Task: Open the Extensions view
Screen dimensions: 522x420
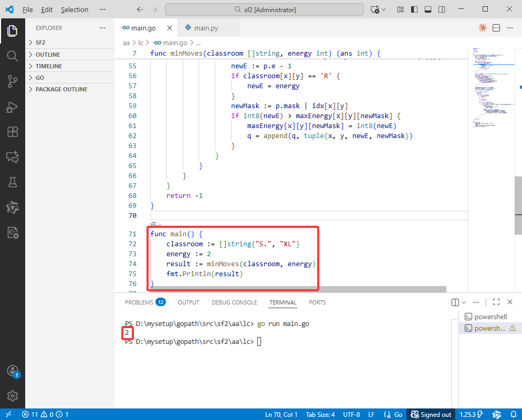Action: pyautogui.click(x=12, y=132)
